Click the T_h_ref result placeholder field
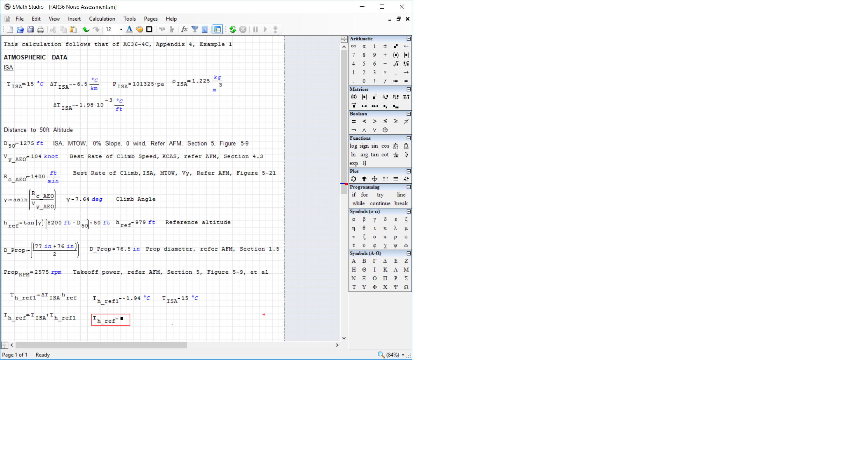This screenshot has height=472, width=868. [122, 318]
